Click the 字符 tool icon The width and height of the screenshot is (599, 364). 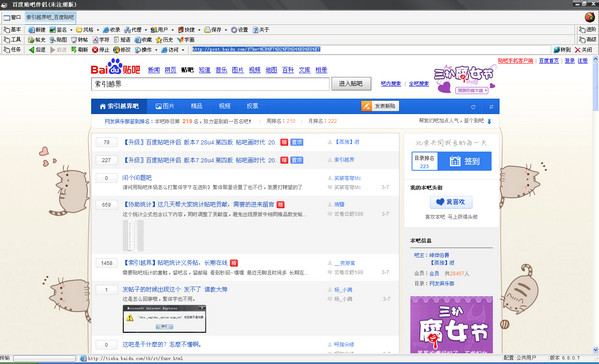coord(101,40)
